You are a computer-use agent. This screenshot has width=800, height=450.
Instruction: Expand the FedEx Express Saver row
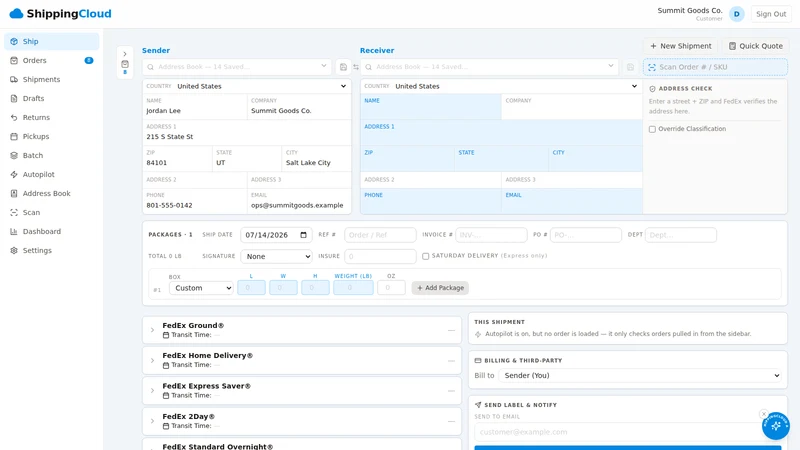coord(302,391)
